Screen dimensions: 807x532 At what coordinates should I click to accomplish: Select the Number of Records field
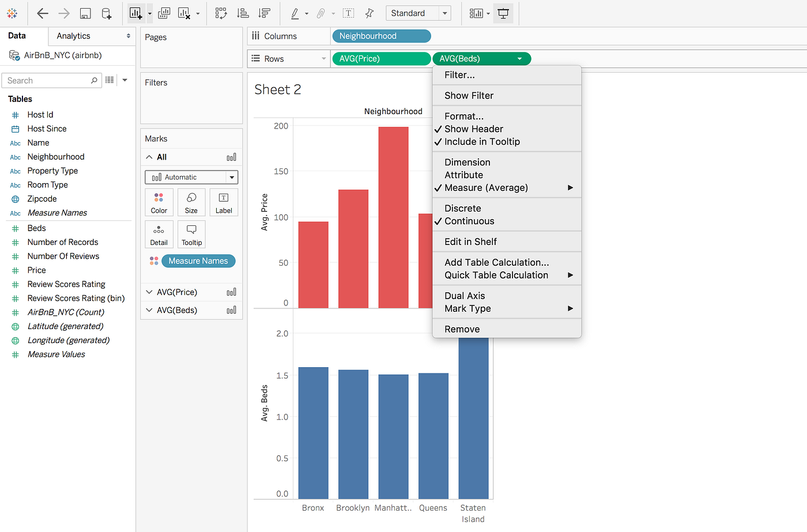[63, 242]
